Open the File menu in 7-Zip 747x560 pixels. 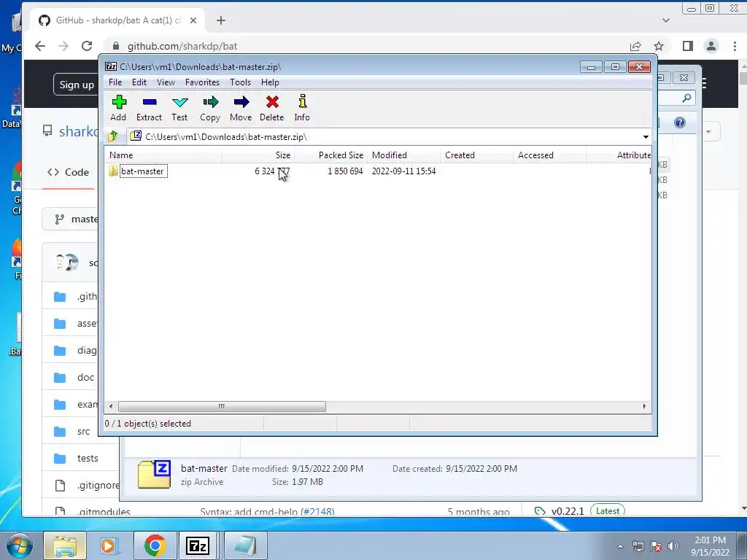pyautogui.click(x=115, y=82)
